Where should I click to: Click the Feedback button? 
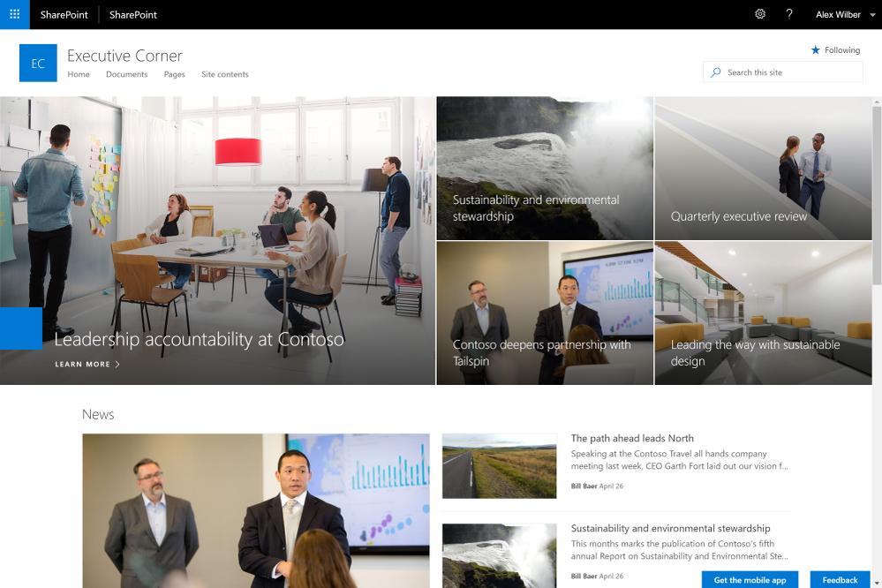[x=840, y=579]
